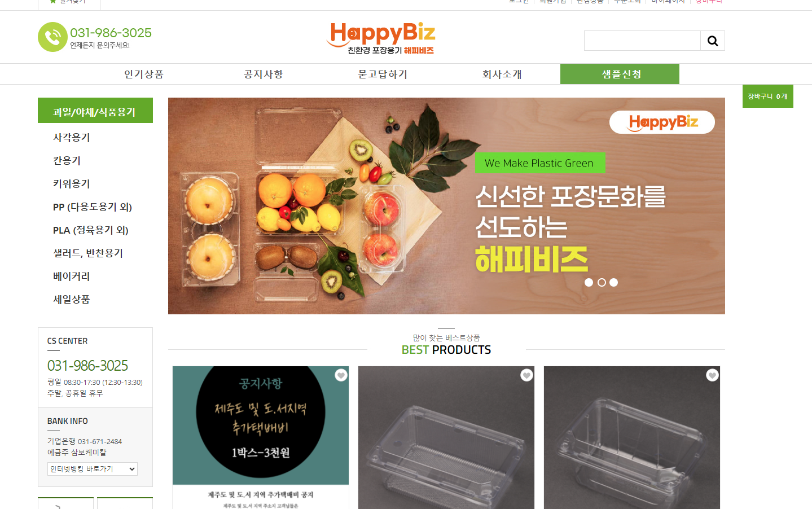Image resolution: width=812 pixels, height=509 pixels.
Task: Open 인터넷뱅킹 바로가기 dropdown
Action: [93, 469]
